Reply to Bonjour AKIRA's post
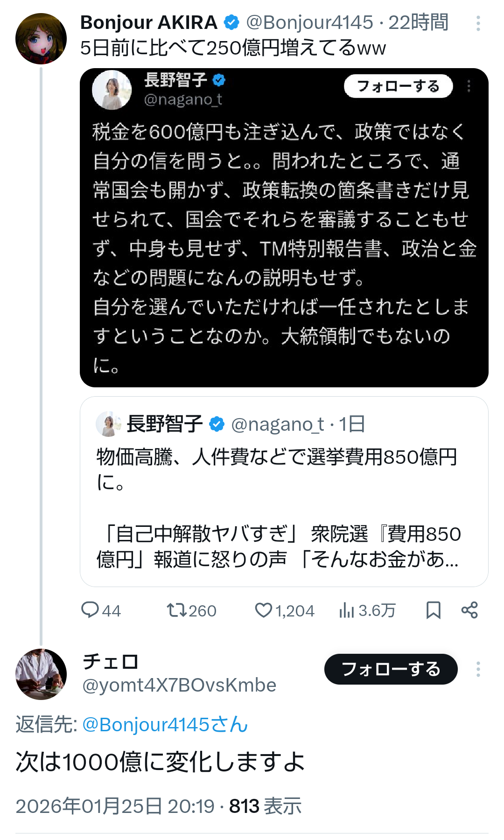 click(90, 610)
